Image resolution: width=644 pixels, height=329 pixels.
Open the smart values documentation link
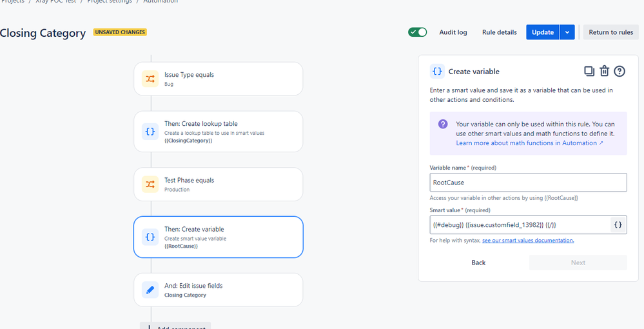[528, 240]
